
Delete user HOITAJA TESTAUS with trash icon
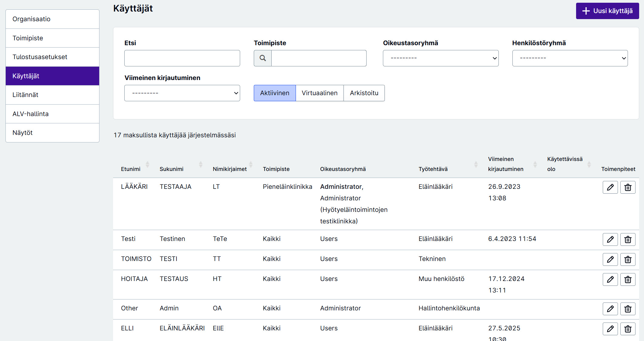point(628,279)
